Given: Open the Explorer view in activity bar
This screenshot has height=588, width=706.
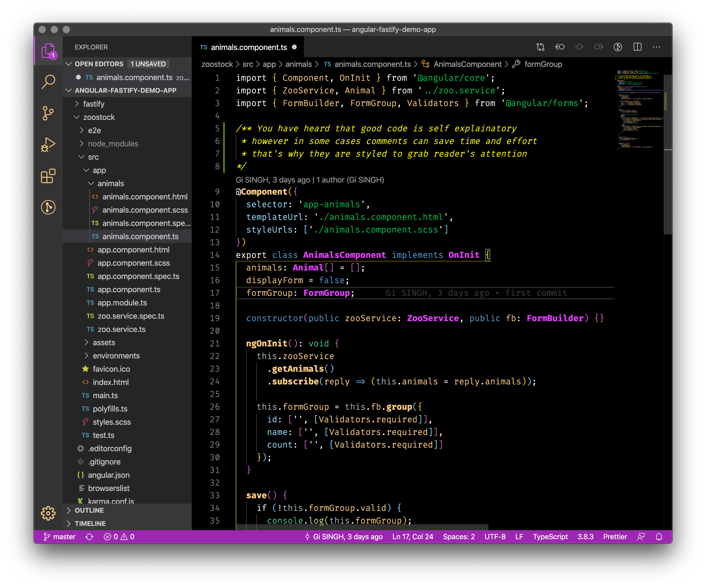Looking at the screenshot, I should 48,50.
